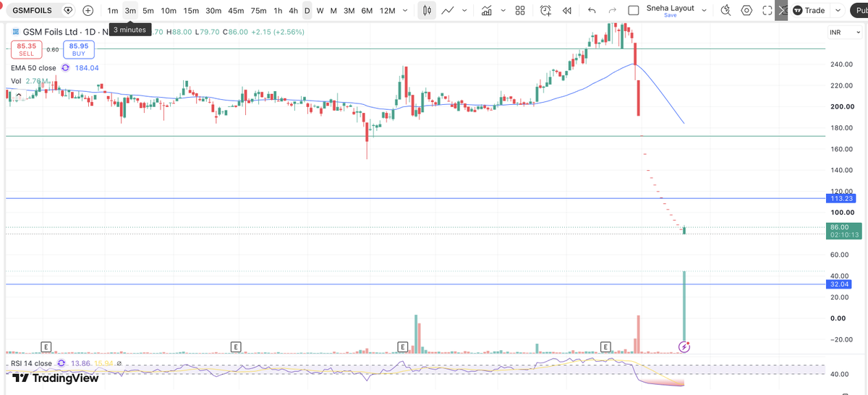This screenshot has height=395, width=868.
Task: Expand the chart type dropdown arrow
Action: tap(464, 11)
